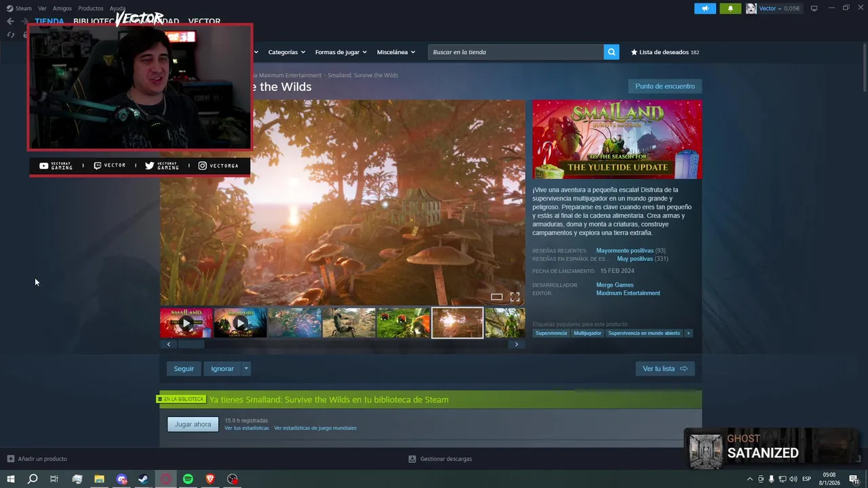
Task: Focus the Buscar en la tienda field
Action: pos(515,52)
